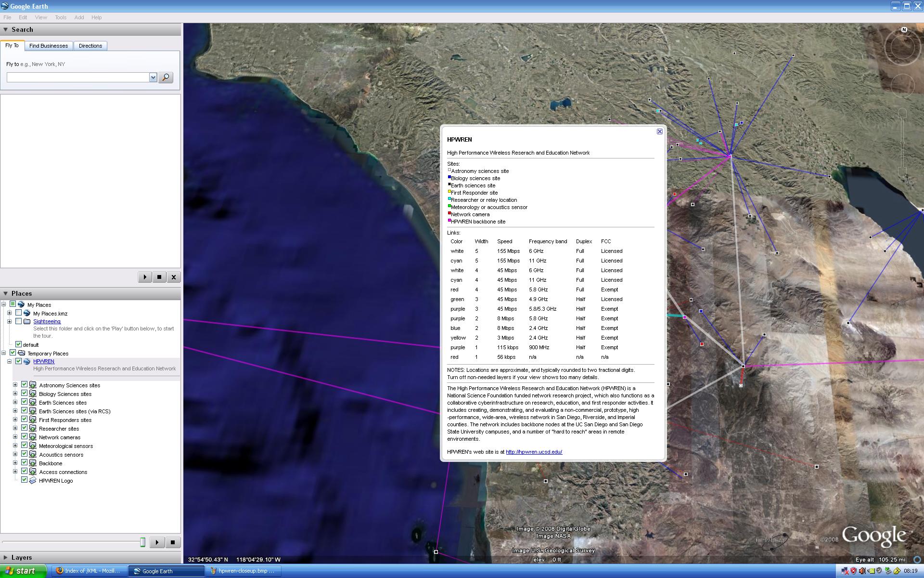
Task: Expand the Access connections tree node
Action: pos(15,472)
